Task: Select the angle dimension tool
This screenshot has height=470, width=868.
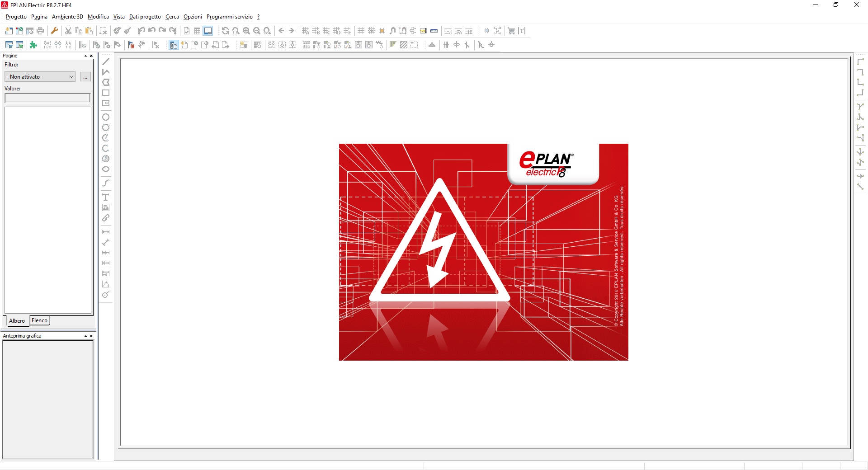Action: (x=106, y=284)
